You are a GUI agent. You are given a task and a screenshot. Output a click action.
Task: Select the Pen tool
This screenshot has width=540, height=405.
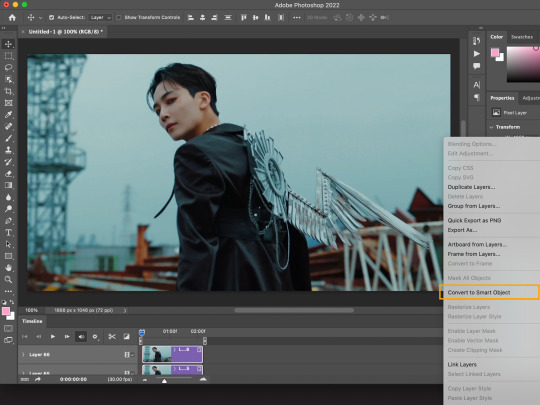[x=8, y=221]
